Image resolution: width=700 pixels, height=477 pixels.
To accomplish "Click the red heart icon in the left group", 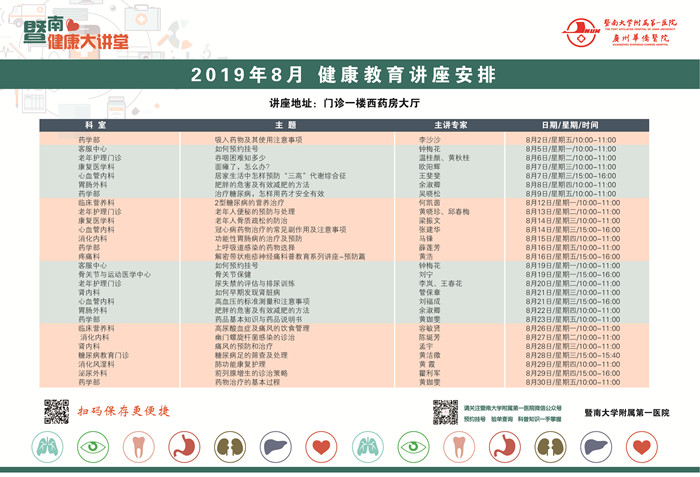I will (x=321, y=447).
